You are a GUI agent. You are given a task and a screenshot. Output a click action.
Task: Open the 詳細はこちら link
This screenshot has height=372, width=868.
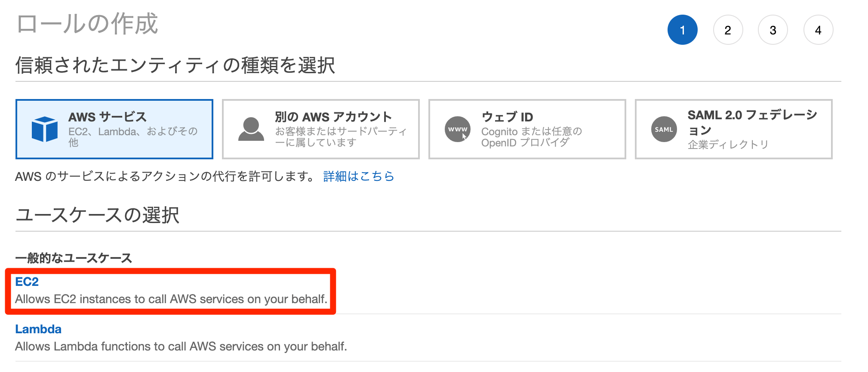(358, 176)
